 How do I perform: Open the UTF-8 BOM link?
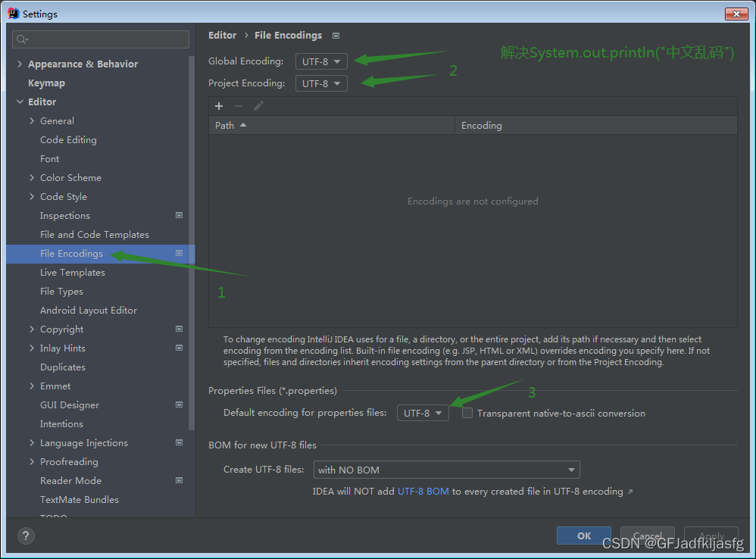[423, 492]
